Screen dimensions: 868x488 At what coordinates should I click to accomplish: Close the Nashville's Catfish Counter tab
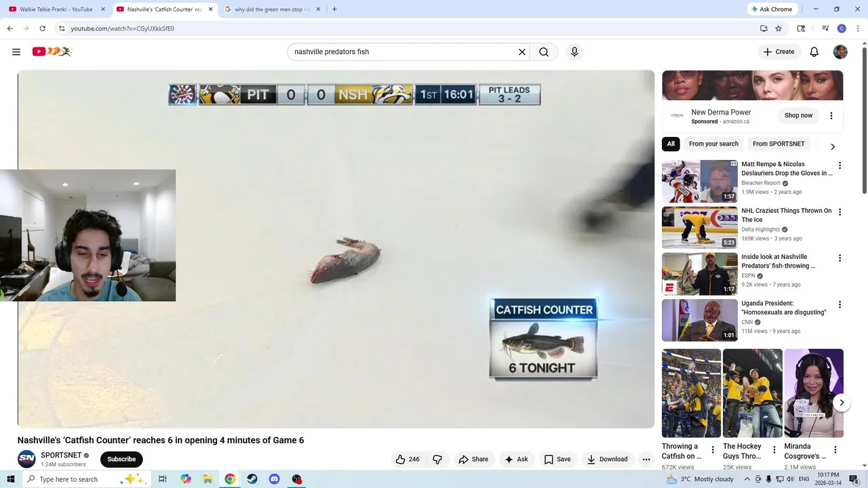pyautogui.click(x=211, y=9)
